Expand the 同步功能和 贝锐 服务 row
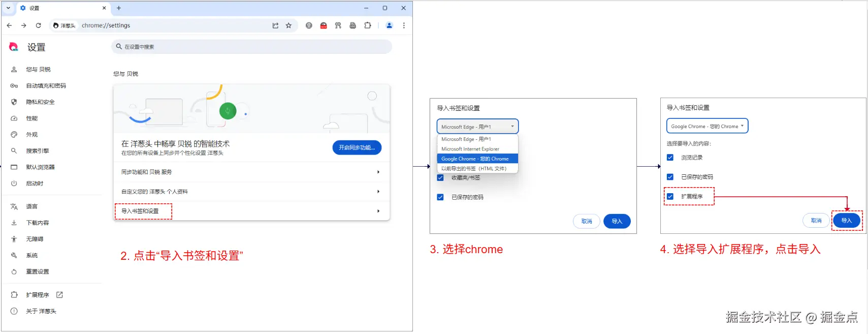 click(251, 172)
